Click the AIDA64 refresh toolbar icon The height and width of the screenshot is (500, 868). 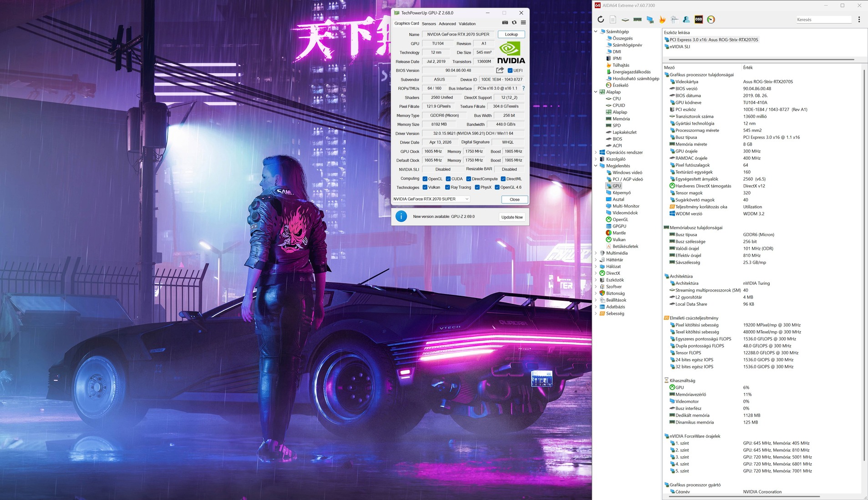tap(601, 20)
